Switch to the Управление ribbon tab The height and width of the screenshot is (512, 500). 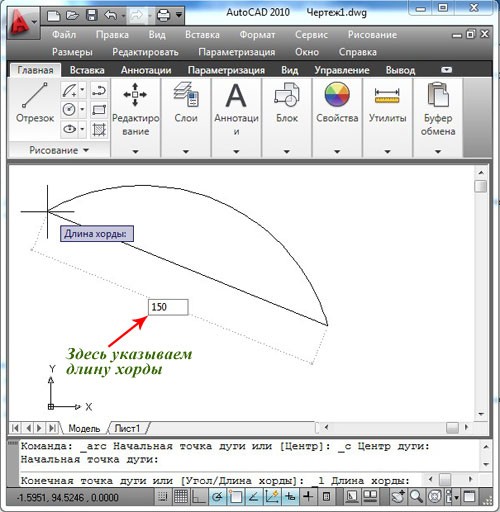pos(342,70)
